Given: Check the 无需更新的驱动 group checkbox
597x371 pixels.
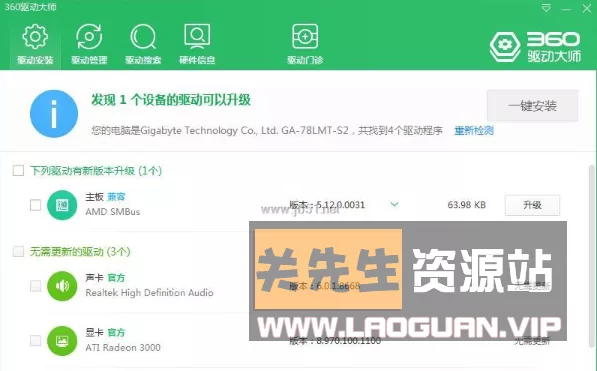Looking at the screenshot, I should (x=18, y=251).
